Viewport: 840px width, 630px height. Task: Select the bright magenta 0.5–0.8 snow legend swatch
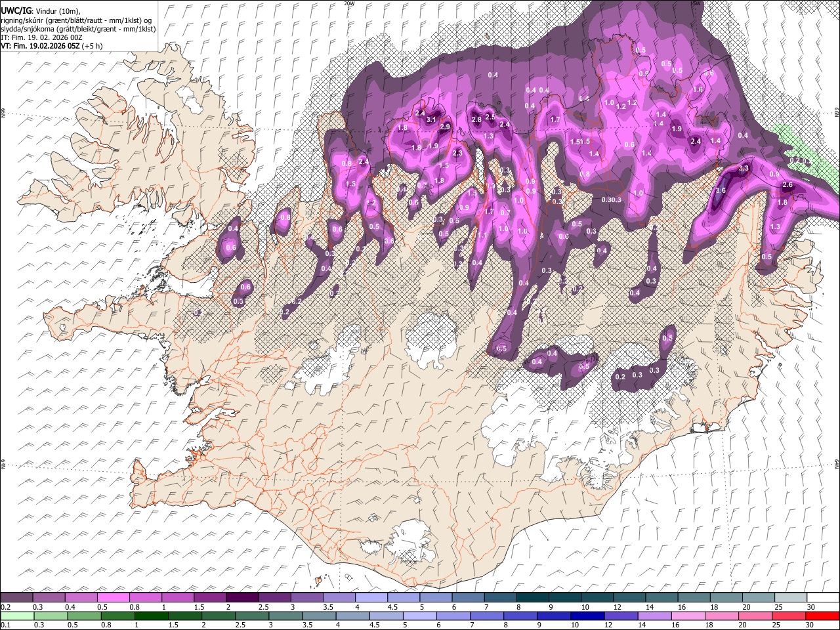(x=114, y=598)
